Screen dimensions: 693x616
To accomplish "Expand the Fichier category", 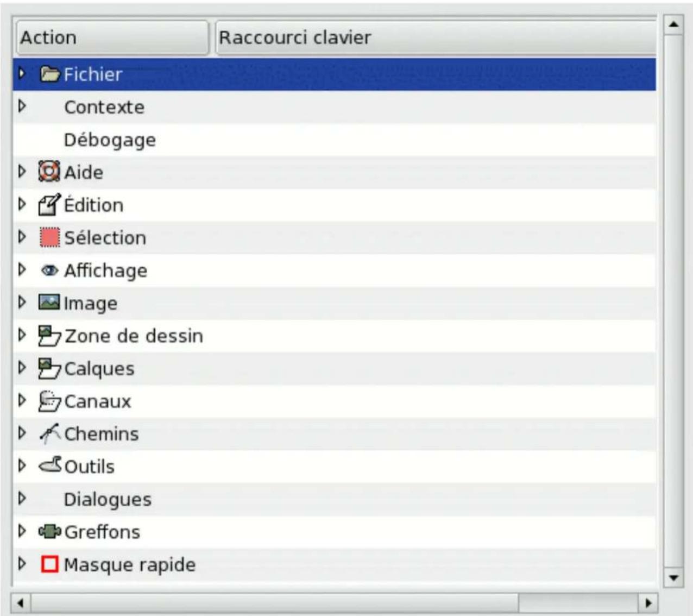I will tap(22, 74).
